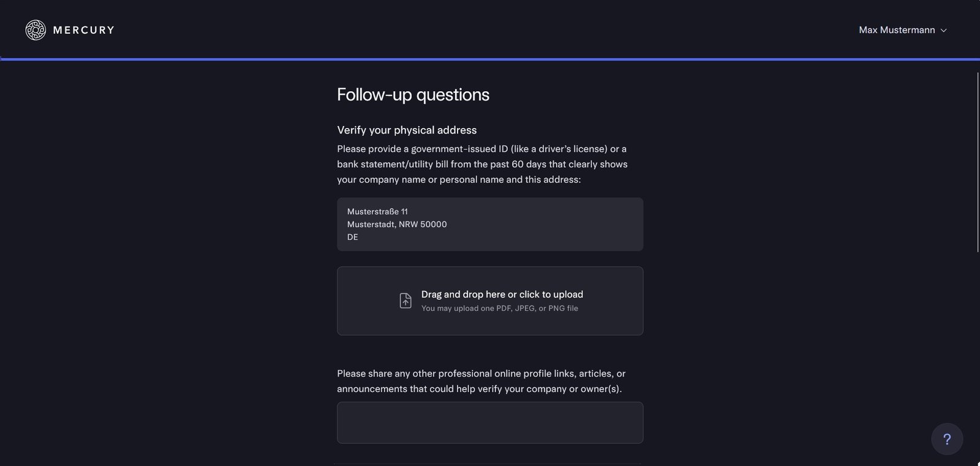This screenshot has width=980, height=466.
Task: Open the Max Mustermann account menu
Action: (x=896, y=30)
